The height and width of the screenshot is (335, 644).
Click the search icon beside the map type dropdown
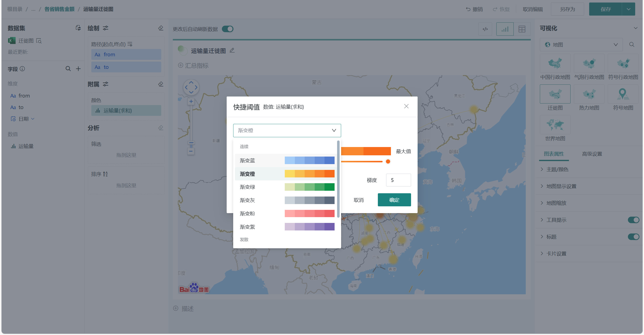[632, 44]
